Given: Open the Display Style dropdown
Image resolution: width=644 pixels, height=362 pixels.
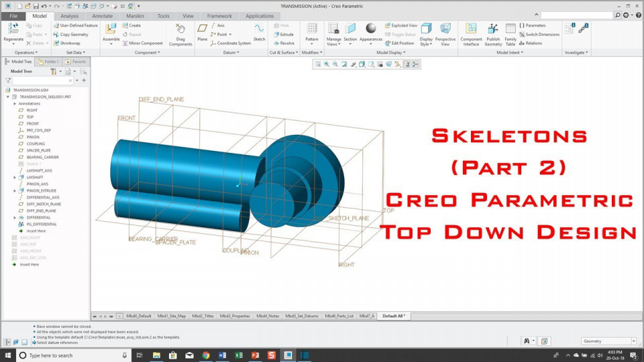Looking at the screenshot, I should tap(426, 42).
